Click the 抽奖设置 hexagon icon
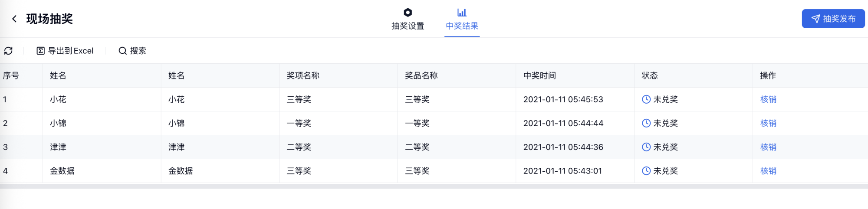Screen dimensions: 868x209 pyautogui.click(x=408, y=12)
